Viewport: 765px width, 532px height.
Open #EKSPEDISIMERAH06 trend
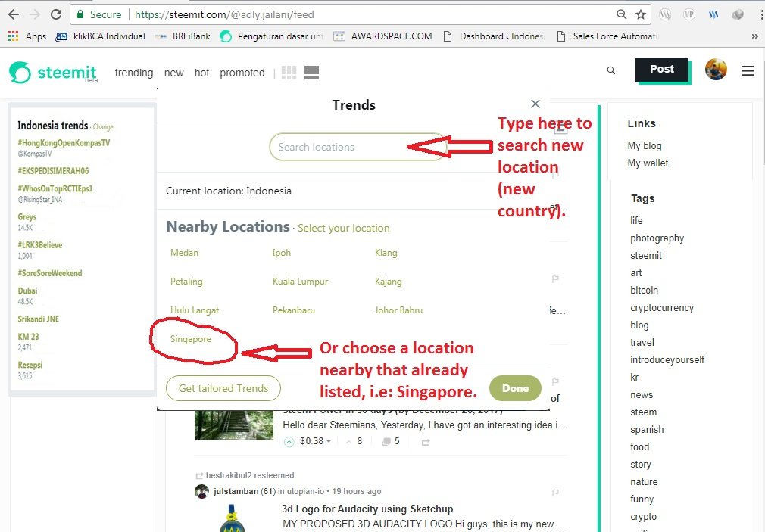[53, 171]
